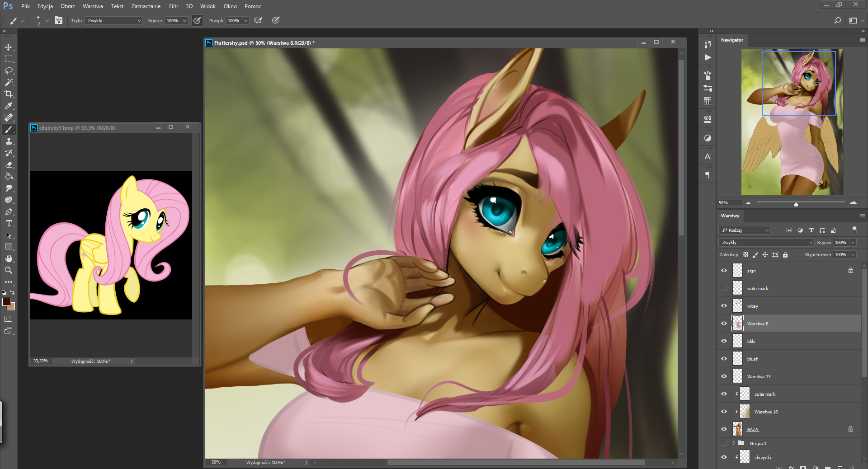This screenshot has height=469, width=868.
Task: Select the Lasso tool
Action: point(9,70)
